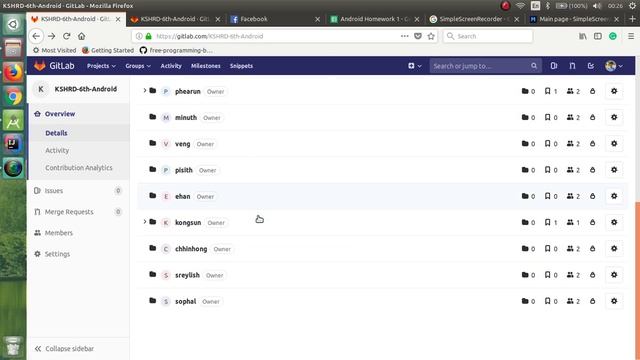Expand the phearun subgroup
Viewport: 640px width, 360px height.
(144, 91)
